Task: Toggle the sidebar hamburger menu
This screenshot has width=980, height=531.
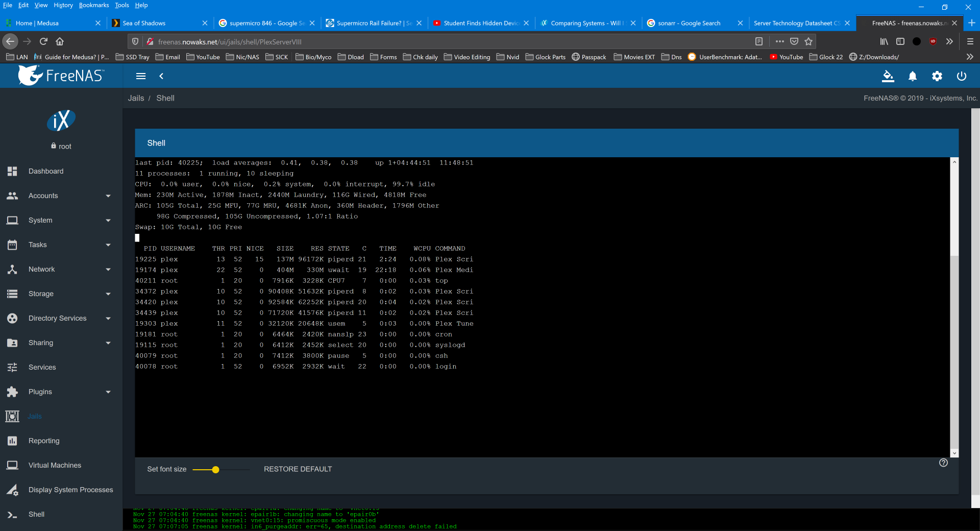Action: pos(141,76)
